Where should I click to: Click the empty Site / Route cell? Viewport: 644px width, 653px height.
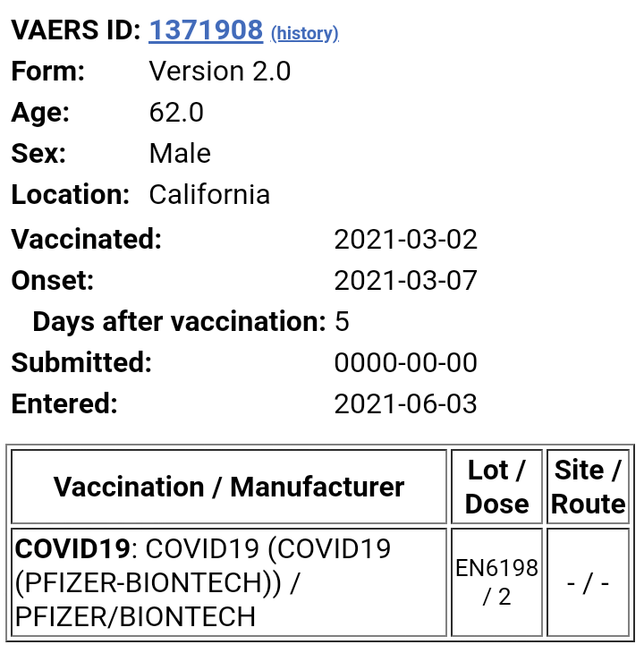[588, 582]
